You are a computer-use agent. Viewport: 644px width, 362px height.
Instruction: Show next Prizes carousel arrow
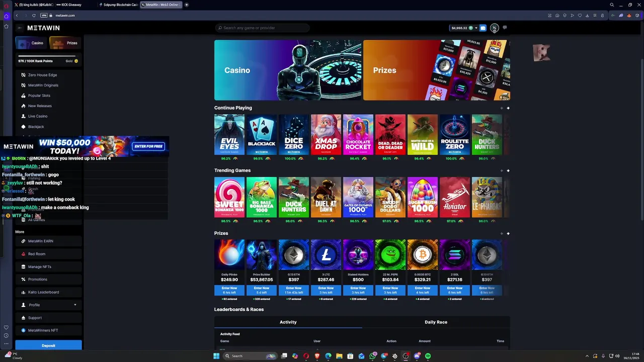[x=508, y=233]
